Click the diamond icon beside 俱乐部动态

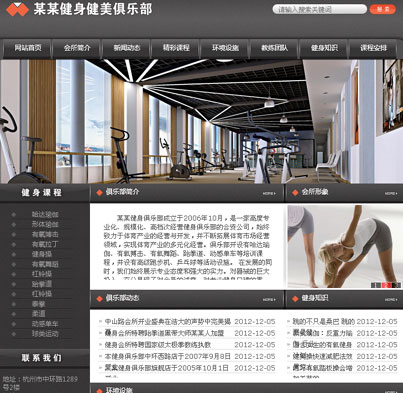point(99,299)
